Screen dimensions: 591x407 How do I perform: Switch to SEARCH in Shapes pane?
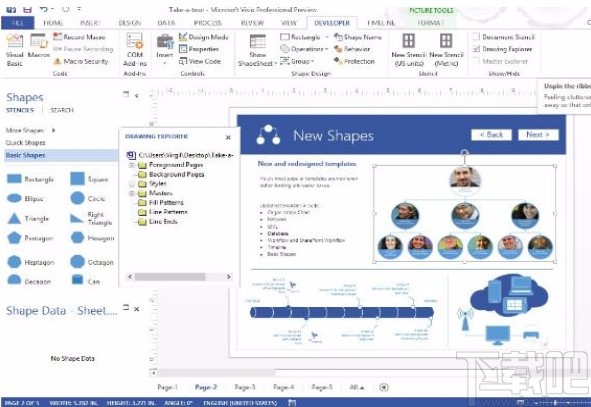tap(62, 110)
